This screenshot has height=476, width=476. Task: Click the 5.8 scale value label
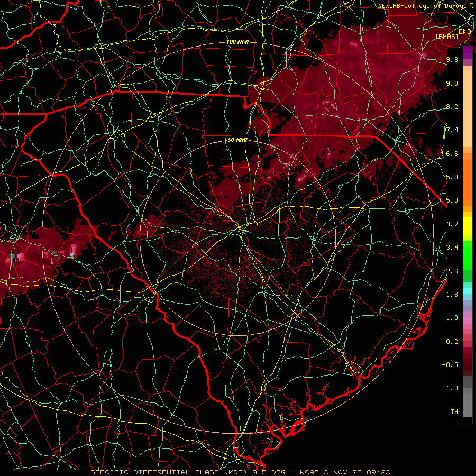[x=452, y=177]
